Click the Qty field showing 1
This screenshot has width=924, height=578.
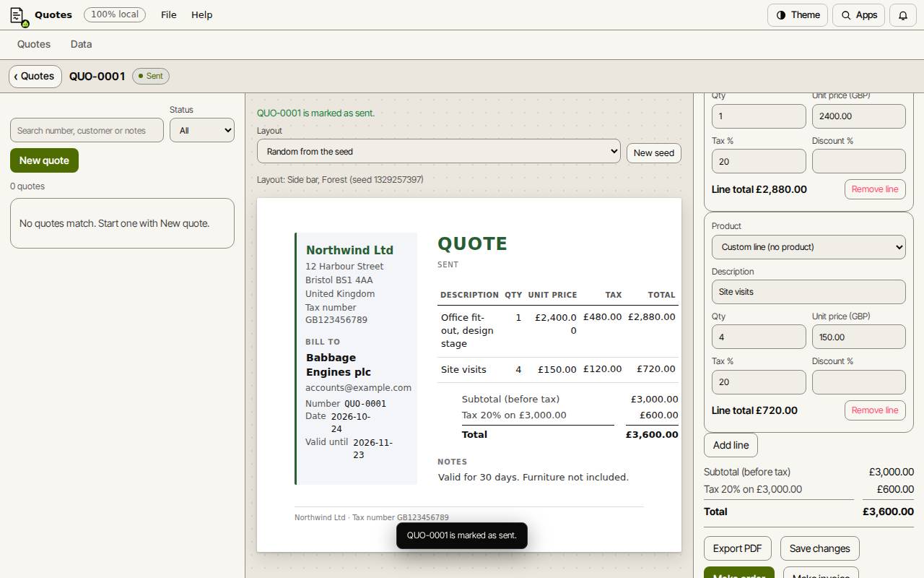tap(759, 116)
